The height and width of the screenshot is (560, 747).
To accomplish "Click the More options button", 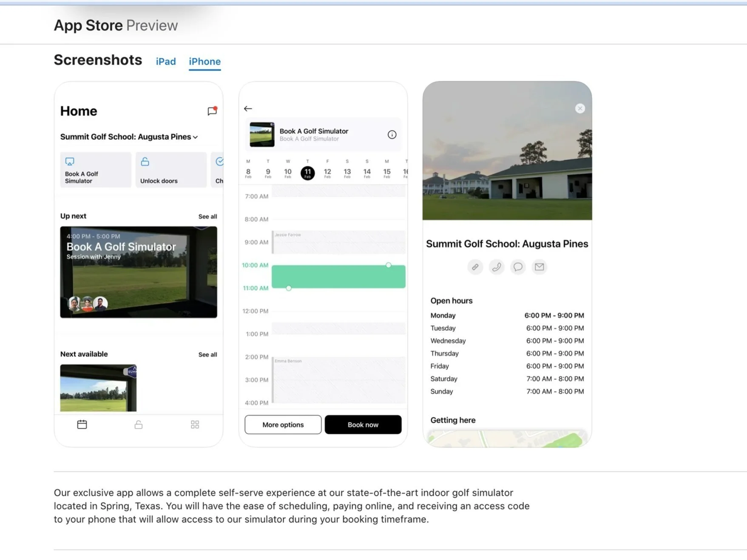I will tap(283, 424).
